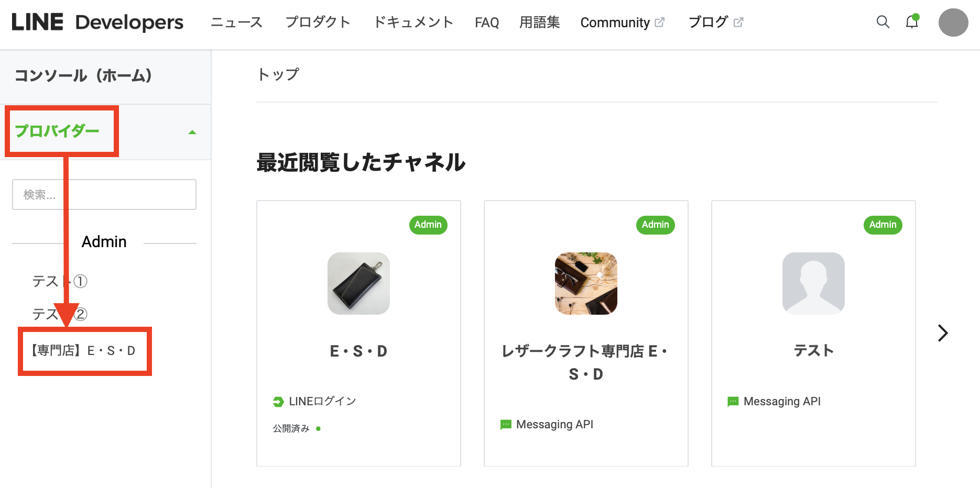980x488 pixels.
Task: Click the provider search field
Action: (104, 195)
